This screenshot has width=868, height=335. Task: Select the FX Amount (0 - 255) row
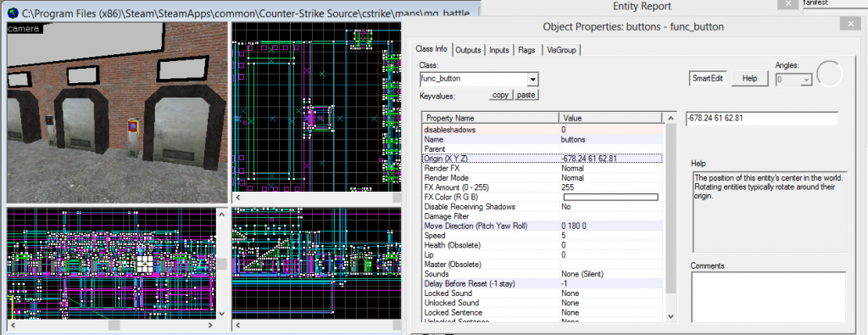pos(542,187)
